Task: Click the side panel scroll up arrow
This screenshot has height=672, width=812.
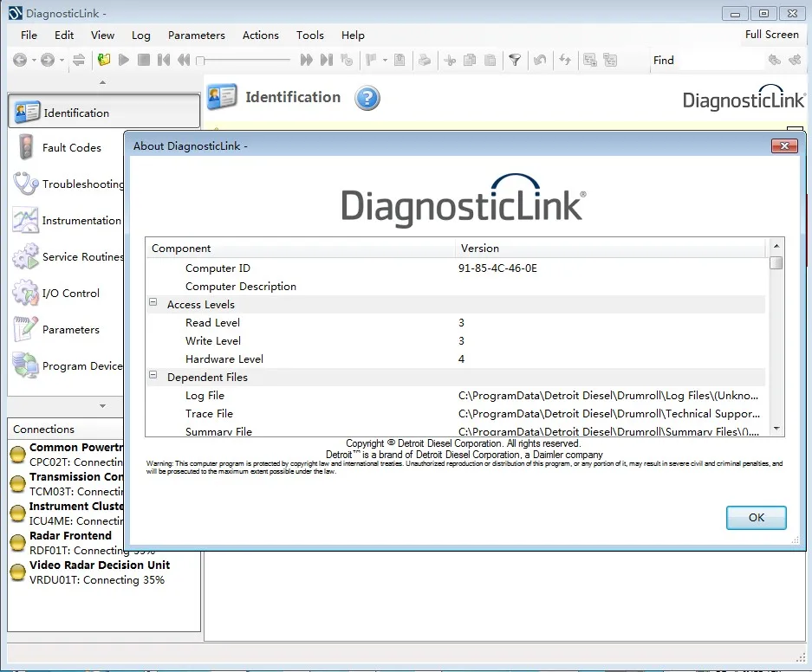Action: (x=102, y=82)
